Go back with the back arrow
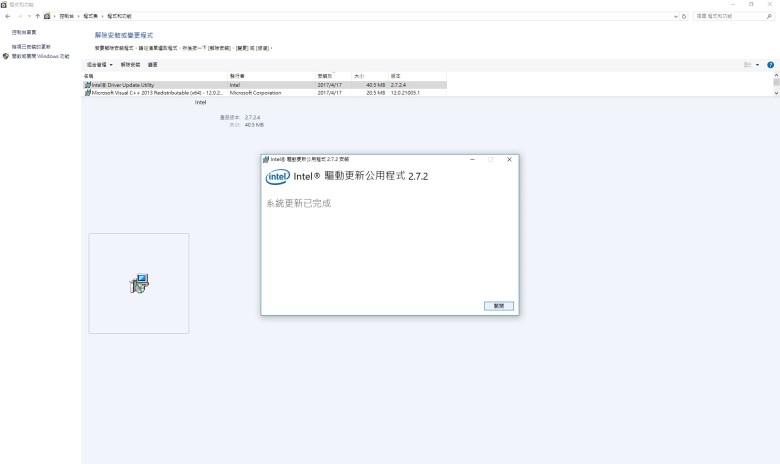Image resolution: width=780 pixels, height=464 pixels. [7, 16]
